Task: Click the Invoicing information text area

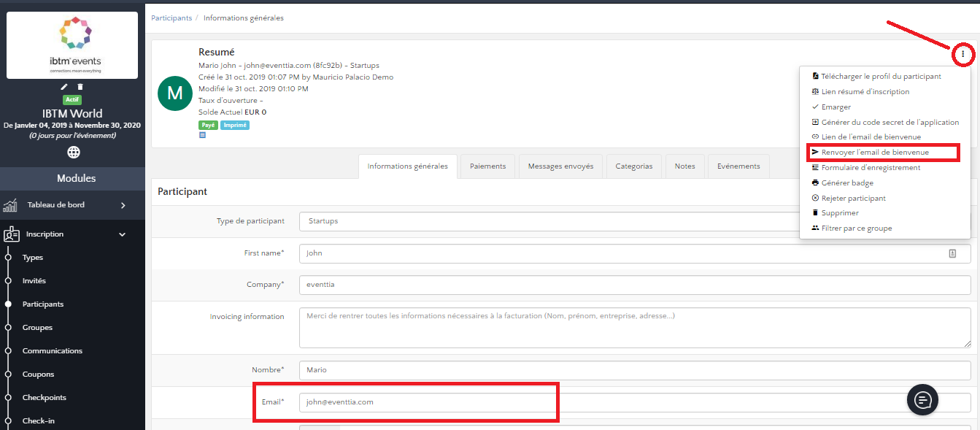Action: click(x=634, y=328)
